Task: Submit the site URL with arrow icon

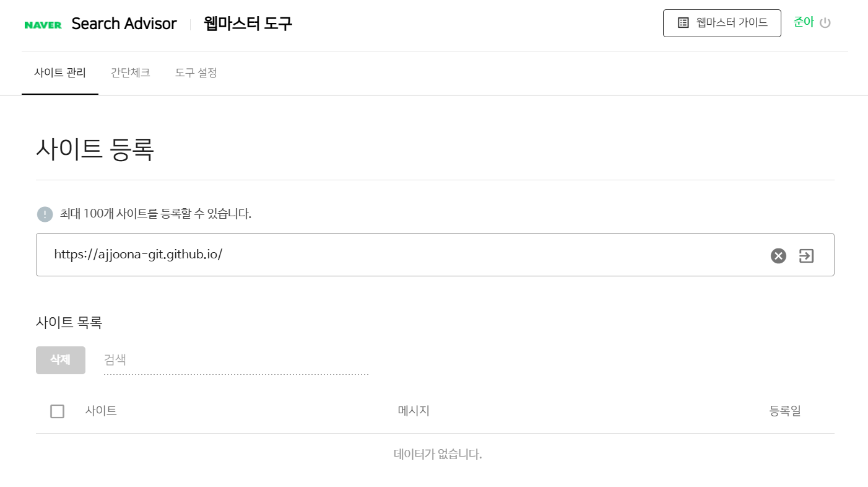Action: [806, 255]
